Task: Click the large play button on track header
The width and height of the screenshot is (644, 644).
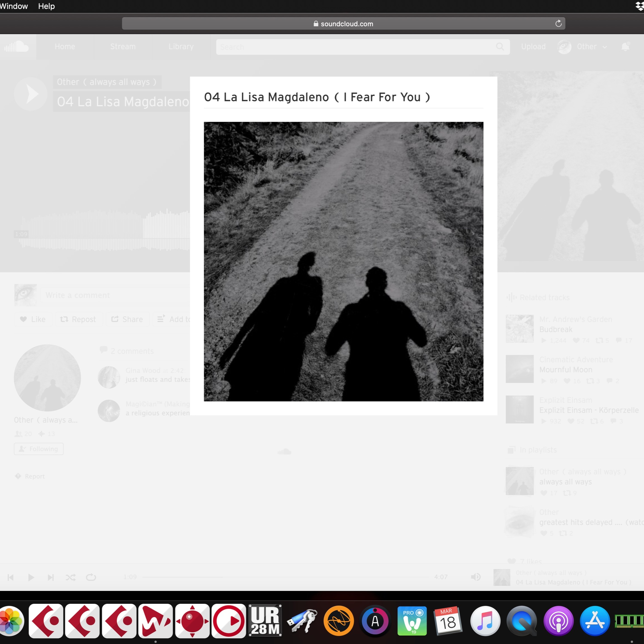Action: pos(31,94)
